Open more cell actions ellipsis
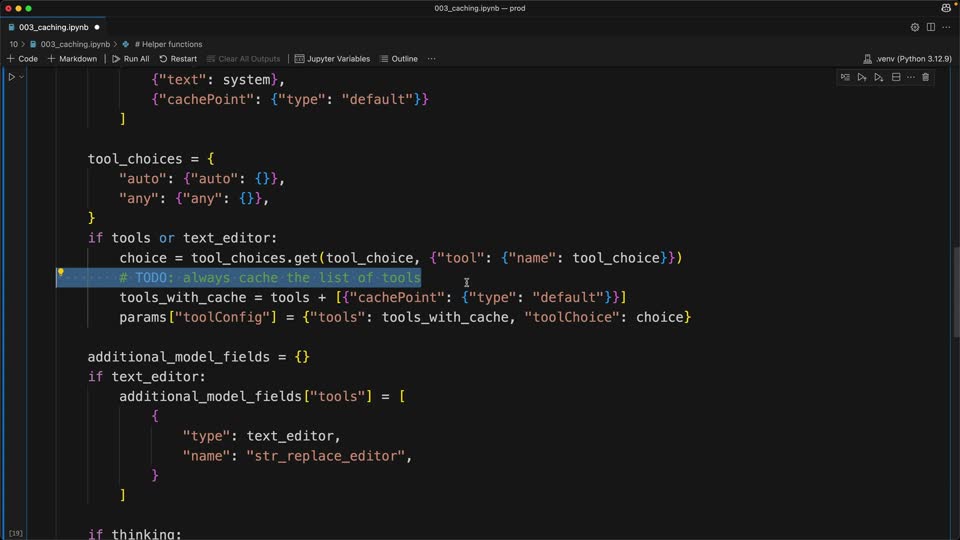The image size is (960, 540). [911, 77]
